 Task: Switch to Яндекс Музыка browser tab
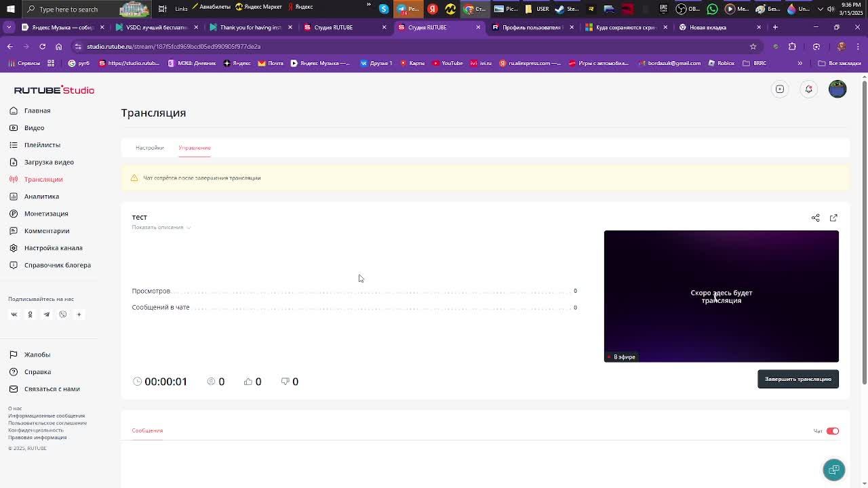pyautogui.click(x=62, y=27)
